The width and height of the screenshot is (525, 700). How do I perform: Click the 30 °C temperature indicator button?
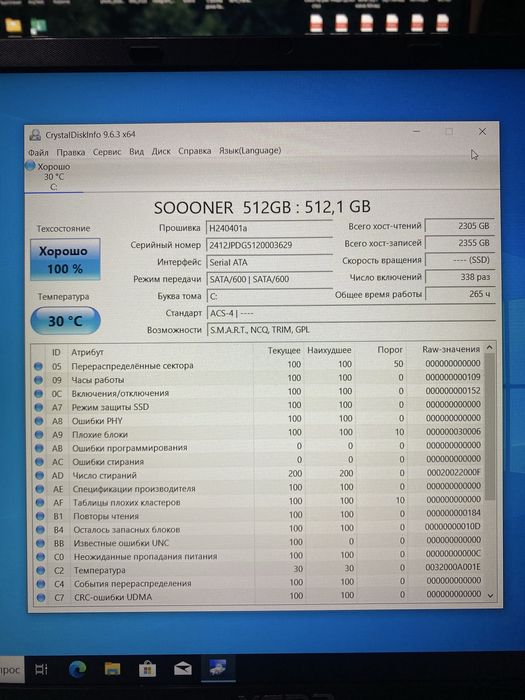65,321
